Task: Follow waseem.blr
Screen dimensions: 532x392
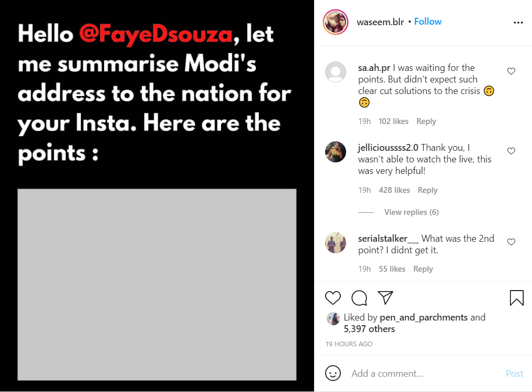Action: (427, 22)
